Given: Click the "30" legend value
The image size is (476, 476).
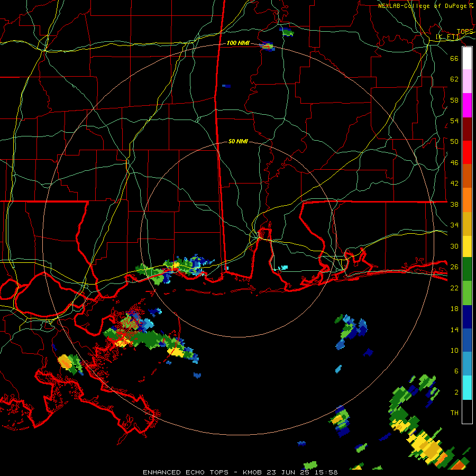Looking at the screenshot, I should 454,246.
